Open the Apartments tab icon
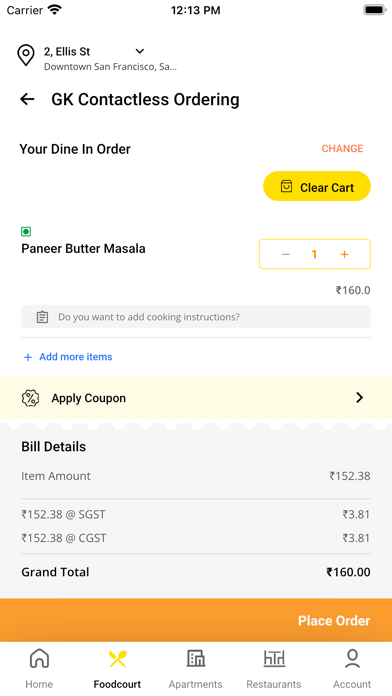This screenshot has width=392, height=696. [195, 658]
